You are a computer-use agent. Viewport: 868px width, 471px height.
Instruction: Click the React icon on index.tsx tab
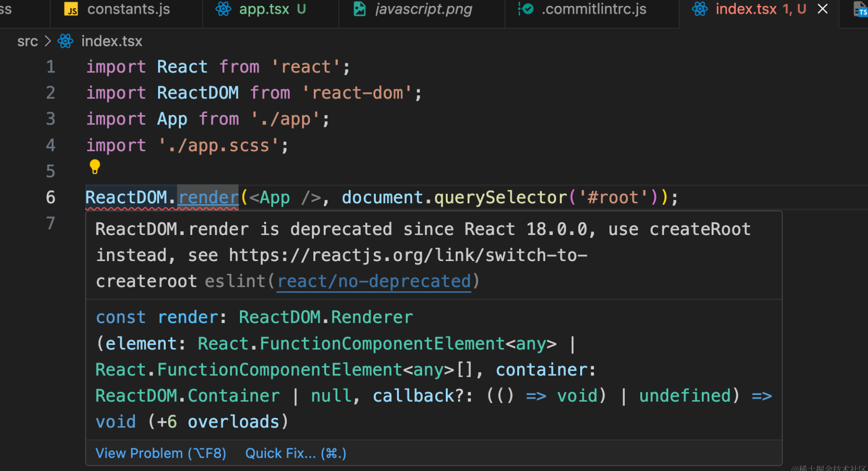700,9
